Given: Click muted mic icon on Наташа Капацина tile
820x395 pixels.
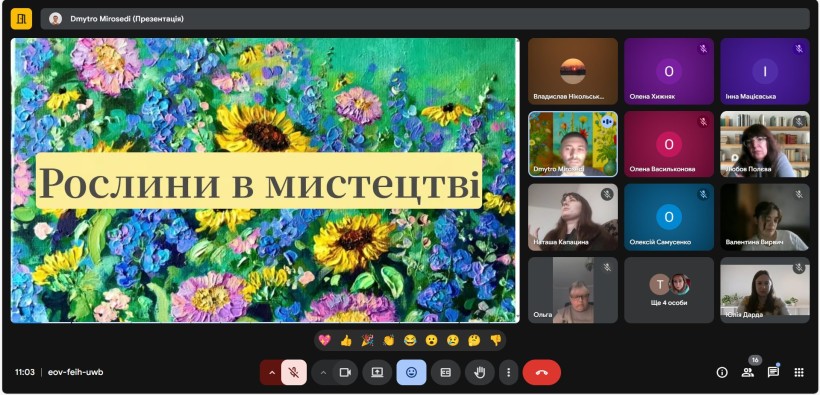Looking at the screenshot, I should pyautogui.click(x=607, y=195).
